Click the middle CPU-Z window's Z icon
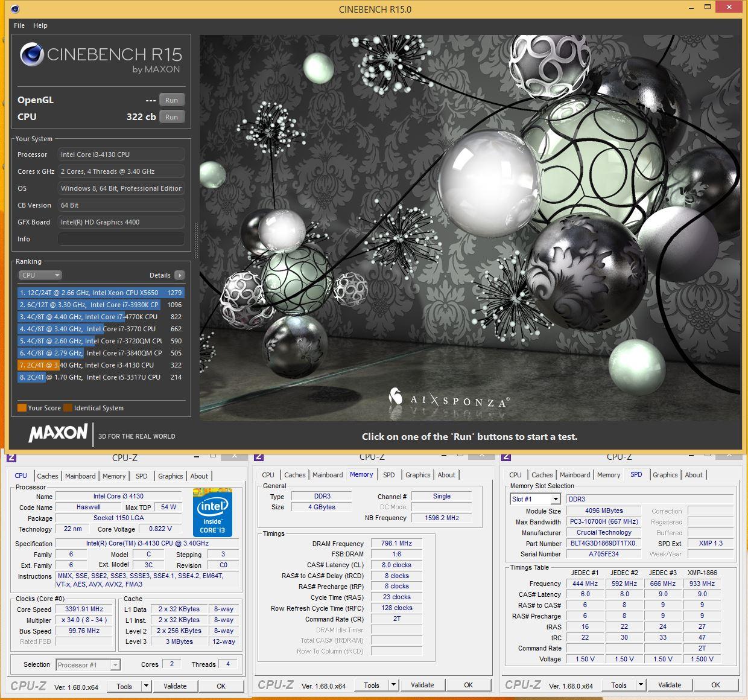The image size is (748, 700). 259,457
